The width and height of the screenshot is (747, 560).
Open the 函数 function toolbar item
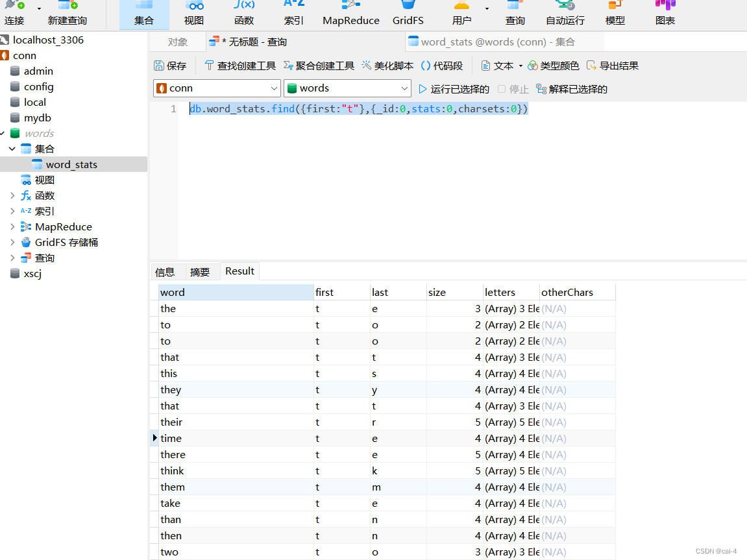[244, 14]
